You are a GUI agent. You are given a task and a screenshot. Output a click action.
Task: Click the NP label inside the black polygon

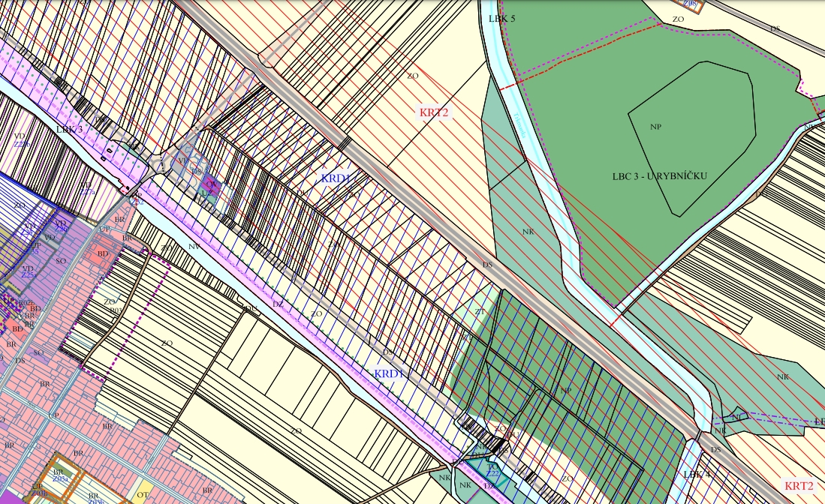(x=655, y=127)
